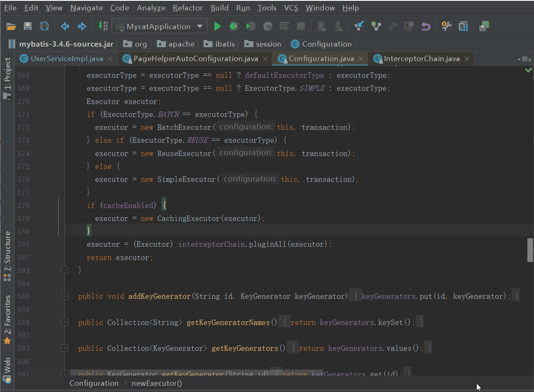
Task: Revert changes with the undo arrow icon
Action: [x=425, y=27]
